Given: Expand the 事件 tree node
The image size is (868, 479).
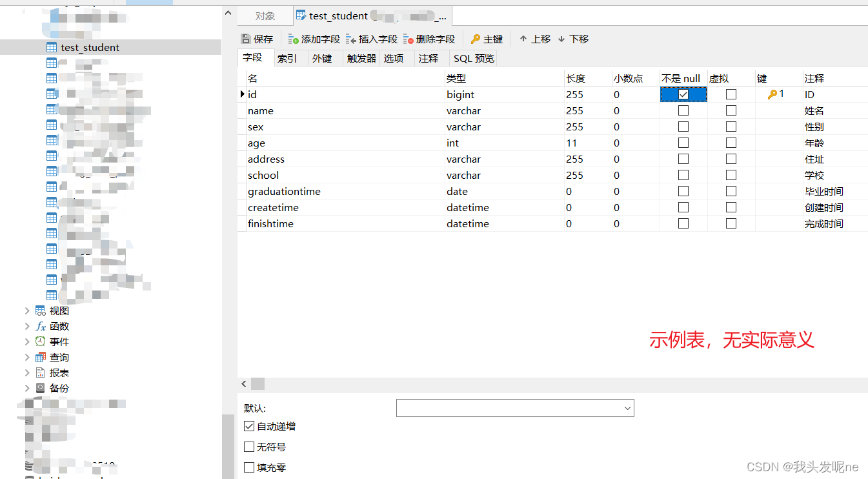Looking at the screenshot, I should point(27,341).
